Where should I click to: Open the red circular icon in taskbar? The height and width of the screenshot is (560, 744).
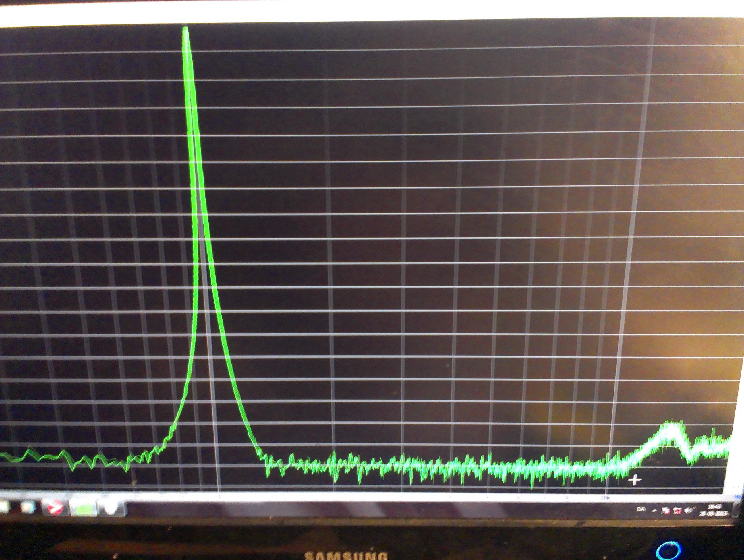[55, 508]
